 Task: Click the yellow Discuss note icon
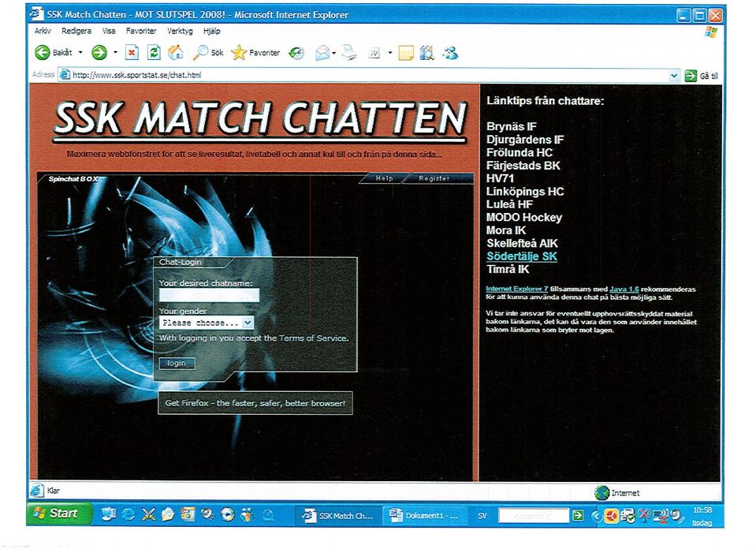(x=406, y=53)
